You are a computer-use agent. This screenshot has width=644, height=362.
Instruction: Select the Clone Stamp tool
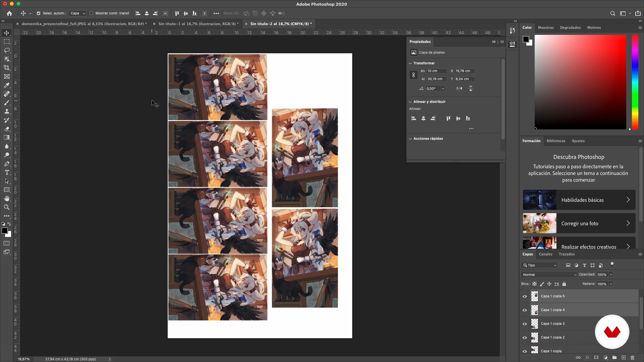pyautogui.click(x=7, y=111)
